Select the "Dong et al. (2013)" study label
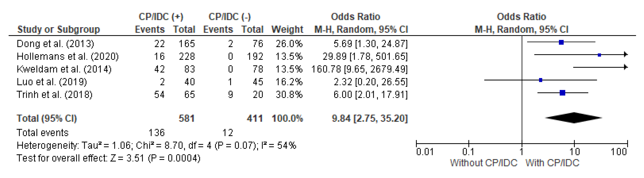Image resolution: width=644 pixels, height=178 pixels. 55,44
